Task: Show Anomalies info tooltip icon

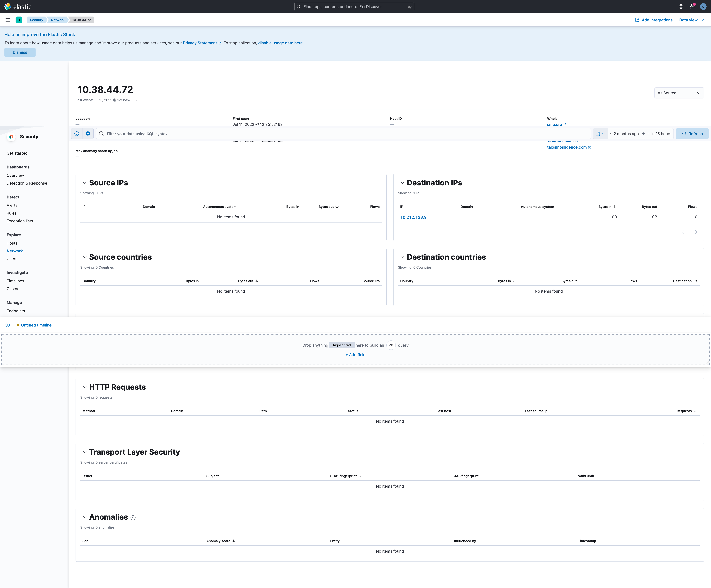Action: [133, 518]
